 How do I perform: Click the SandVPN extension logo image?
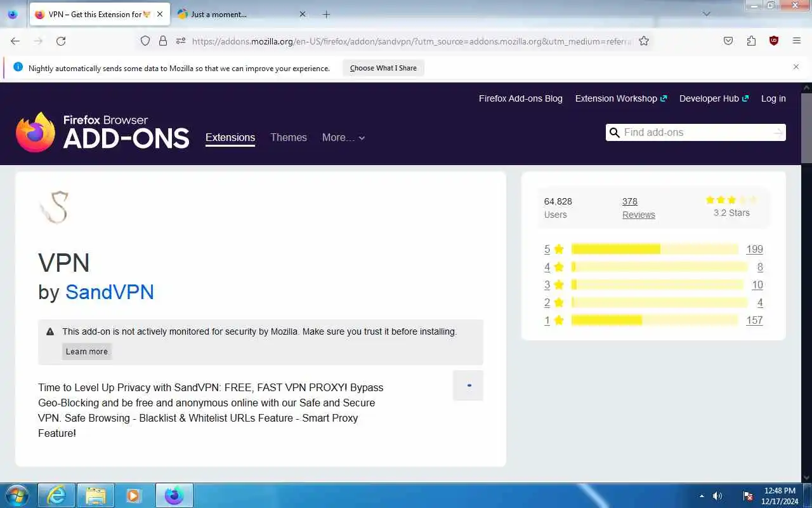54,207
